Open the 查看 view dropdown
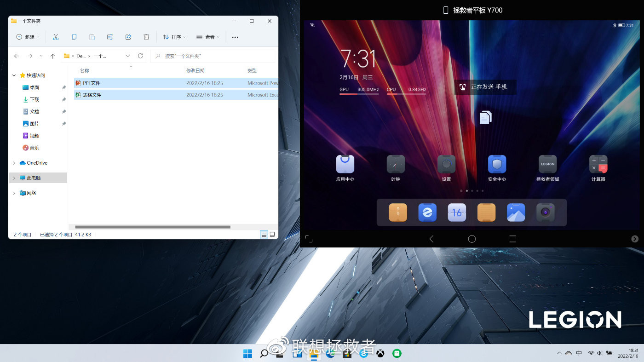The height and width of the screenshot is (362, 644). coord(207,37)
